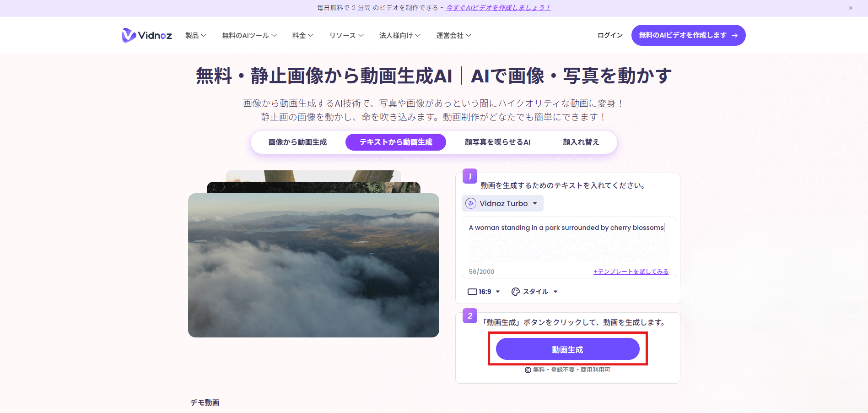Click the Vidnoz Turbo circular model icon
The height and width of the screenshot is (413, 868).
point(470,203)
